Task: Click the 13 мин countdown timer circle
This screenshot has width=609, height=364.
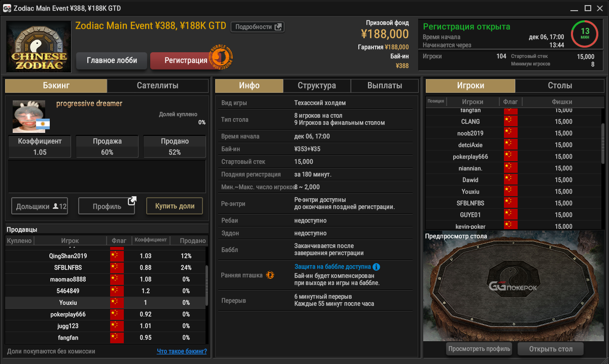Action: click(x=585, y=34)
